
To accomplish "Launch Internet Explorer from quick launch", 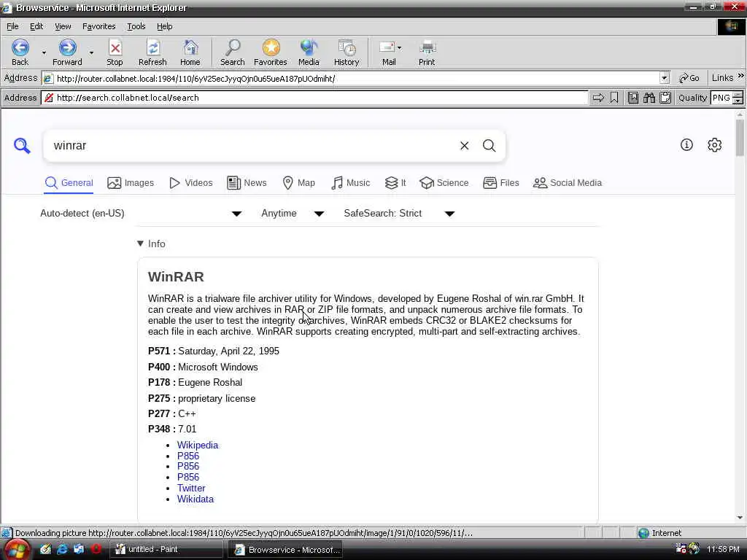I will [x=63, y=550].
